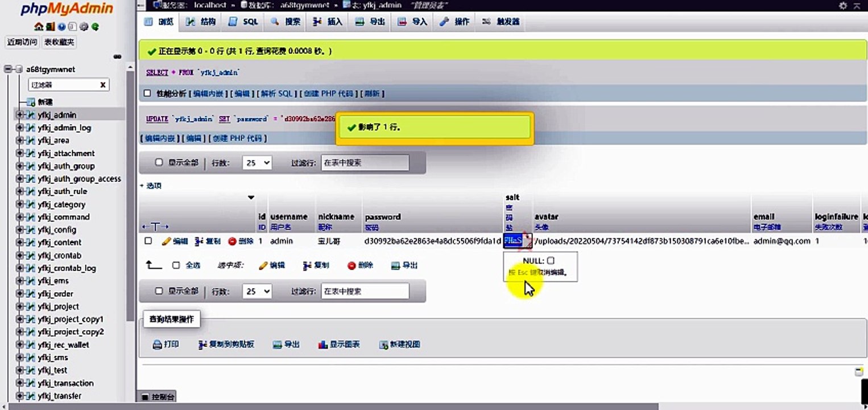Open the triggers tab
This screenshot has width=868, height=410.
click(501, 22)
